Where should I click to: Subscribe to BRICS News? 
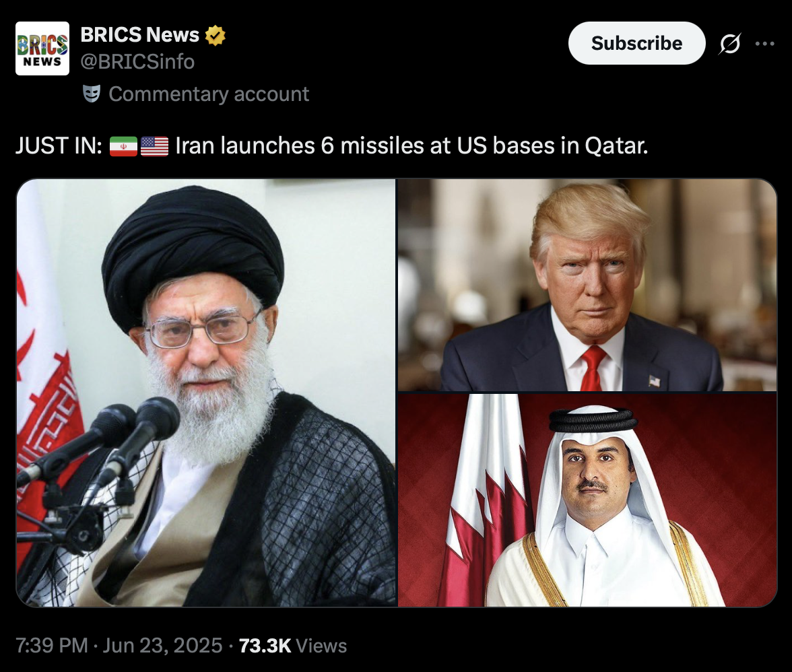[x=636, y=43]
